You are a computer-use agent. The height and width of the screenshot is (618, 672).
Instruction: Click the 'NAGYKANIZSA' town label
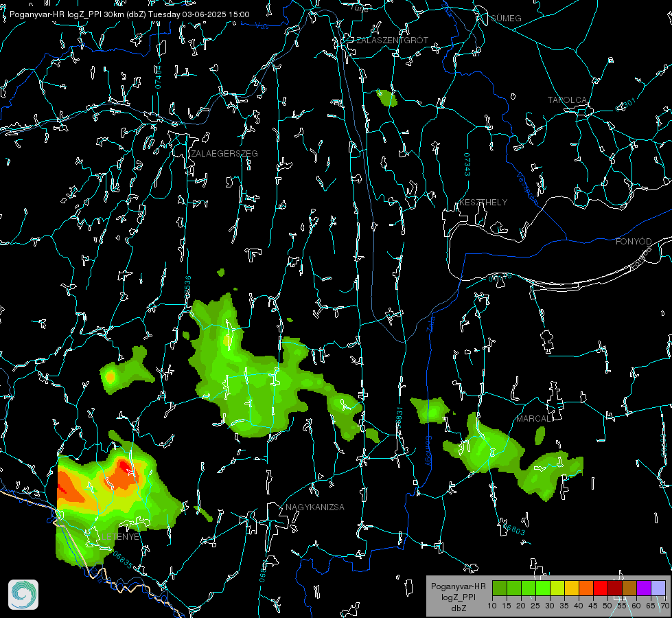315,507
